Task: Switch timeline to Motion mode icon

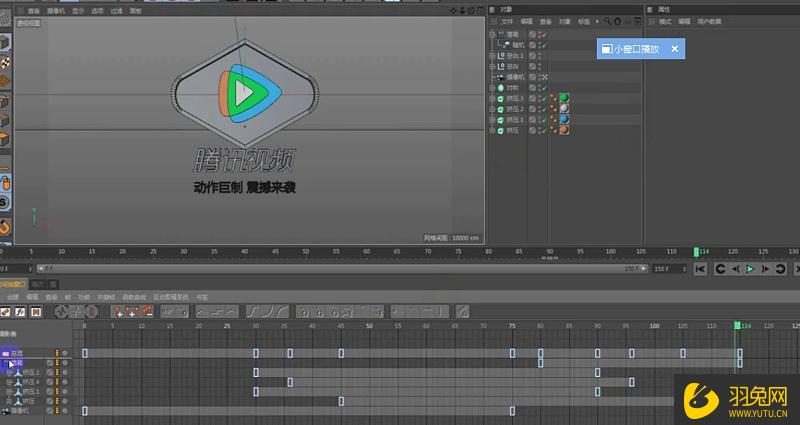Action: (35, 311)
